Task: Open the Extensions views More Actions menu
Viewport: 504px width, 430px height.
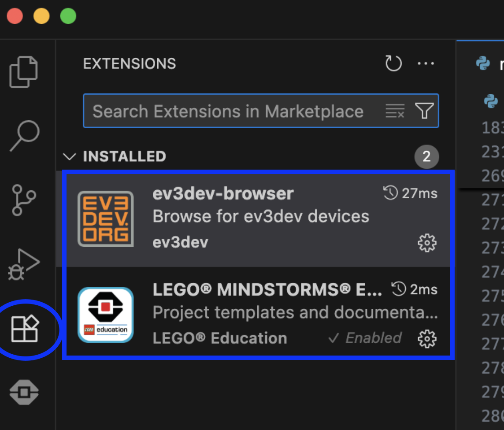Action: click(x=426, y=63)
